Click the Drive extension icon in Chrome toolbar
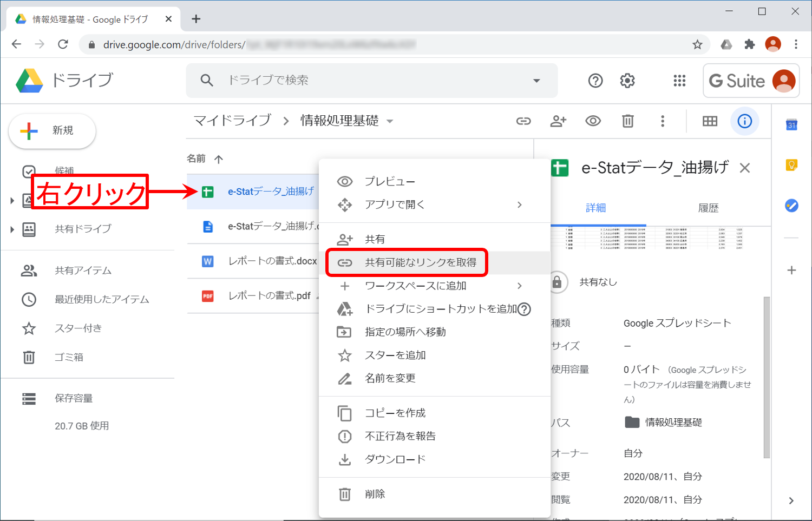 click(726, 44)
